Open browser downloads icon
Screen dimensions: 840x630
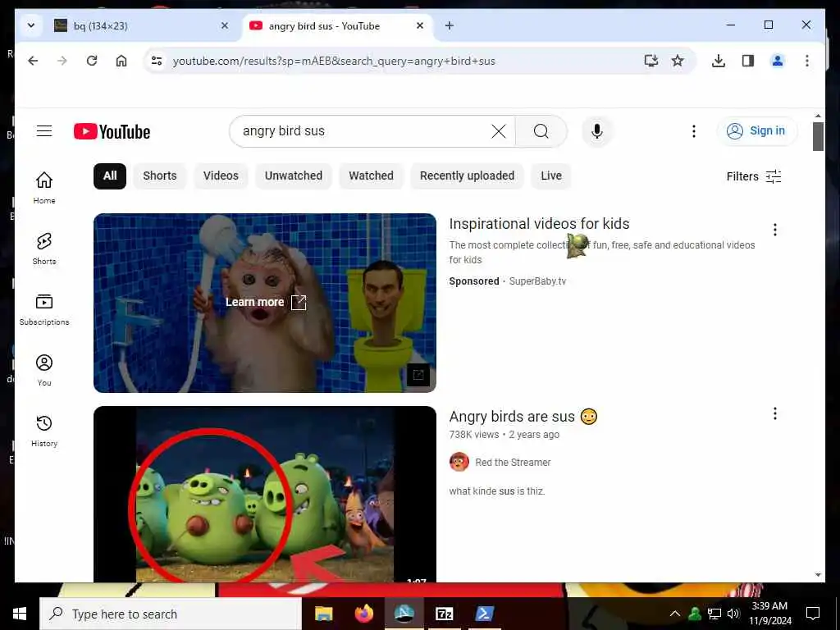click(x=719, y=61)
